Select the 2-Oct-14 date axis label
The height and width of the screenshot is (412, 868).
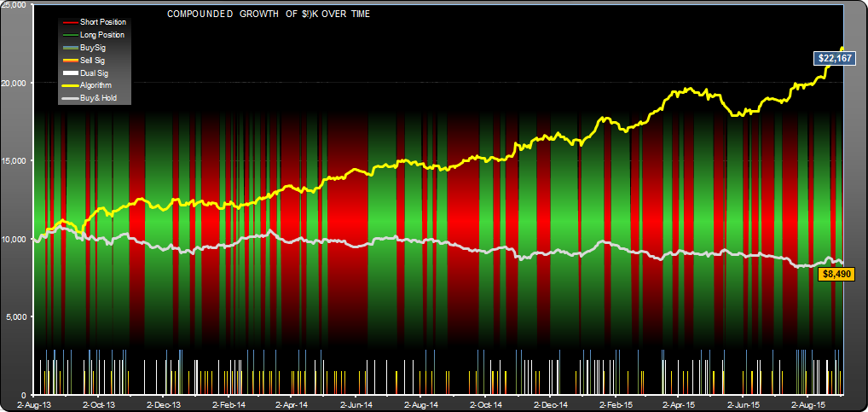pyautogui.click(x=484, y=403)
